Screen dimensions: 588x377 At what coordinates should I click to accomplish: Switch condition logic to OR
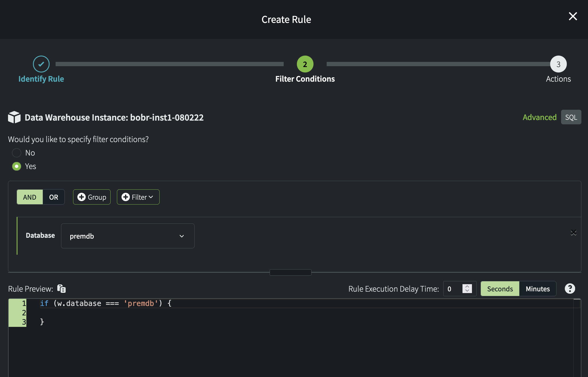click(54, 197)
